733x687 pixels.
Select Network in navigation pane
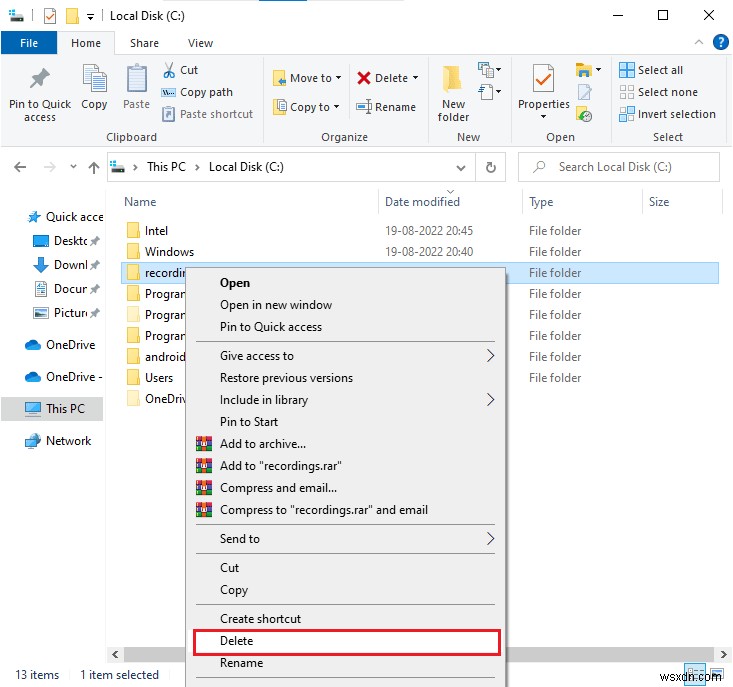(58, 441)
